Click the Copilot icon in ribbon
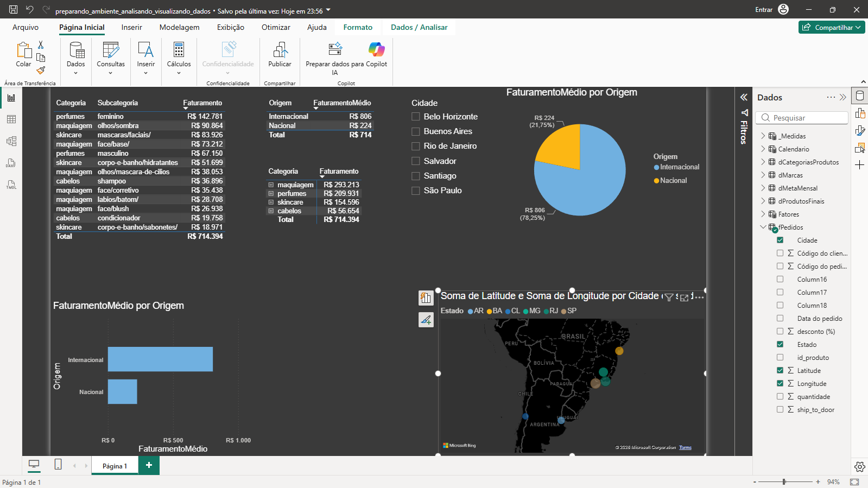Image resolution: width=868 pixels, height=488 pixels. [376, 49]
